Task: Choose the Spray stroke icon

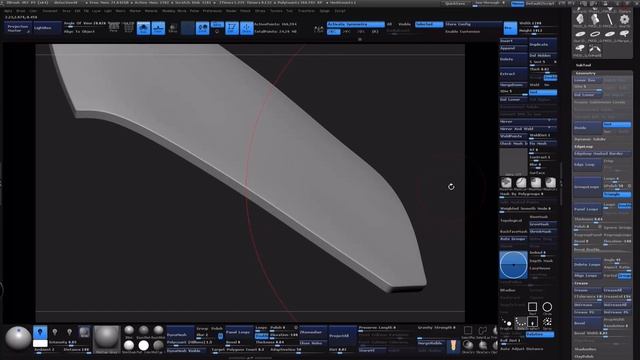Action: (547, 322)
